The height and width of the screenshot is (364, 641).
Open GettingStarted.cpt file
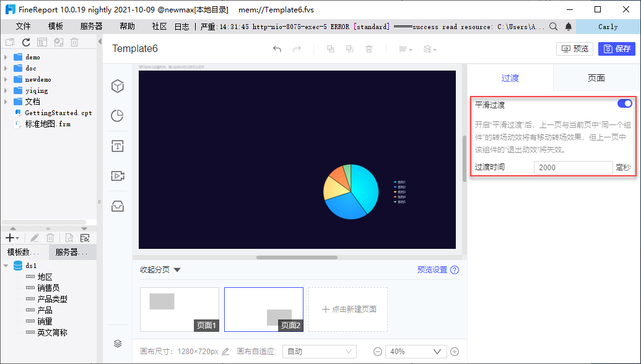tap(58, 113)
